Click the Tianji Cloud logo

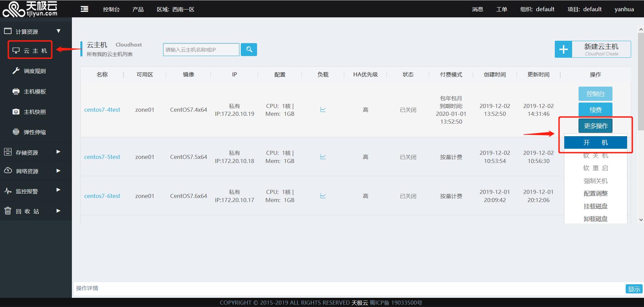31,9
